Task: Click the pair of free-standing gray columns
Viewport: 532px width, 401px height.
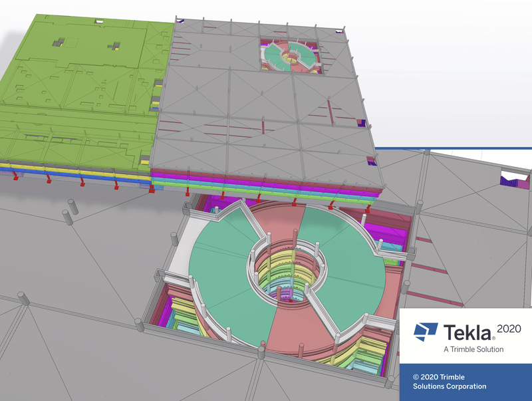Action: pos(70,211)
